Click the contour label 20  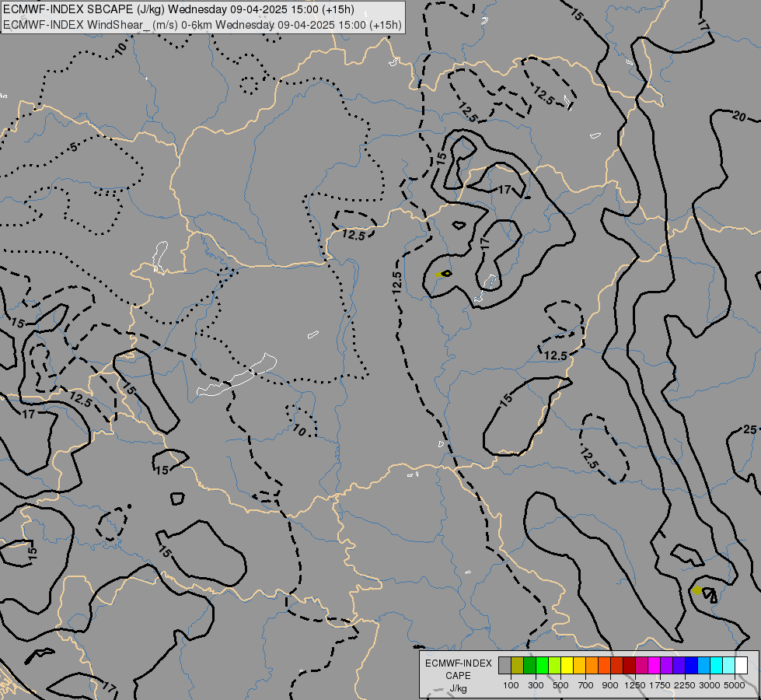(738, 117)
